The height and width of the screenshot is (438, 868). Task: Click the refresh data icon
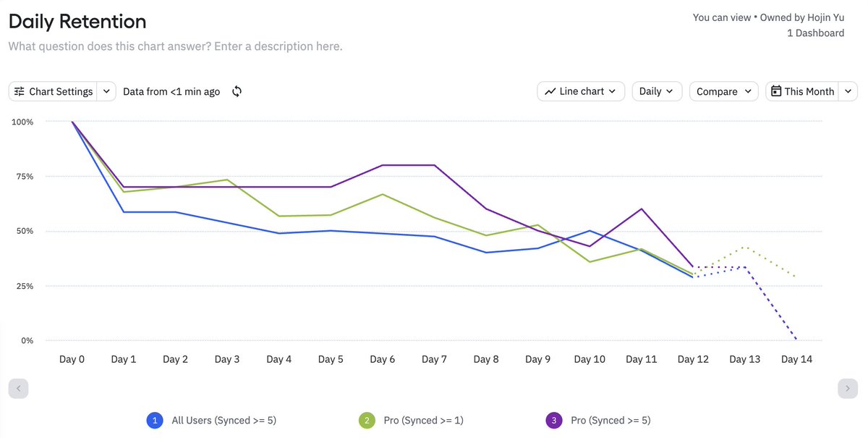237,91
